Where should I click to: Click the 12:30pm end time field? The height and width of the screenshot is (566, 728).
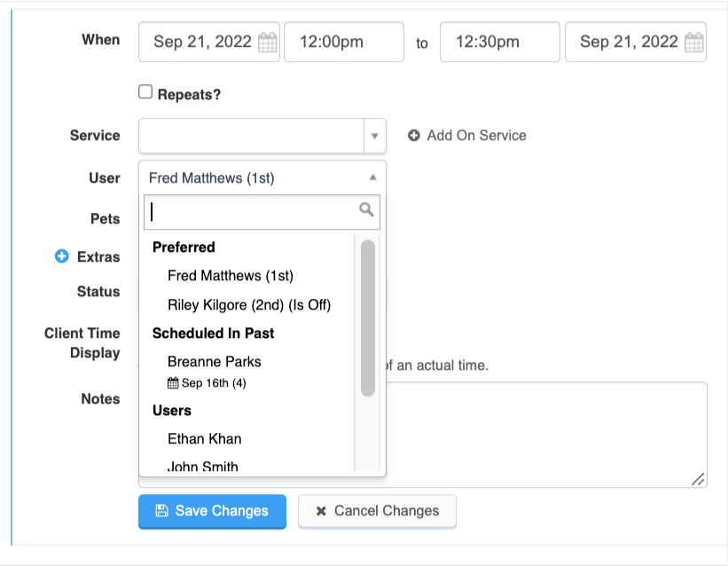[x=500, y=42]
